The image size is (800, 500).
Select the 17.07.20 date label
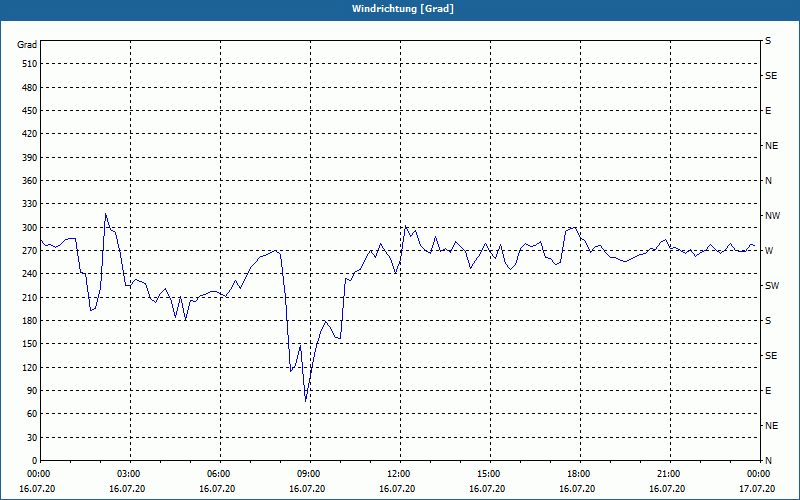pyautogui.click(x=757, y=489)
